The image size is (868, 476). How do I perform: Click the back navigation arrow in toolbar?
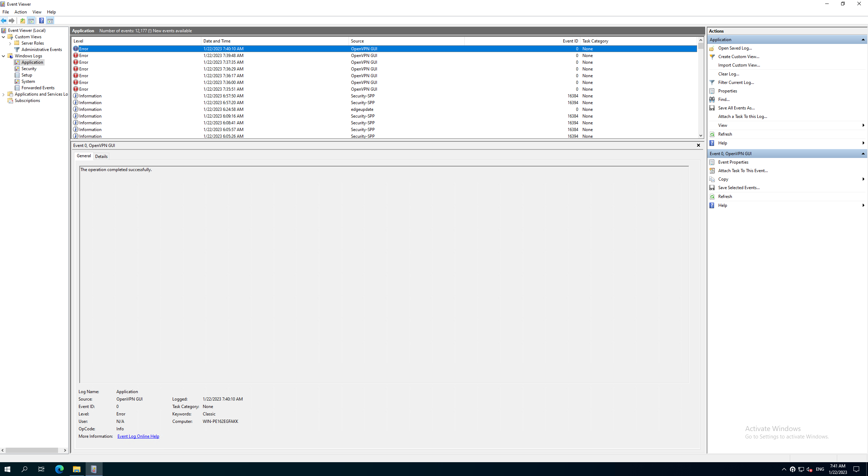[4, 21]
